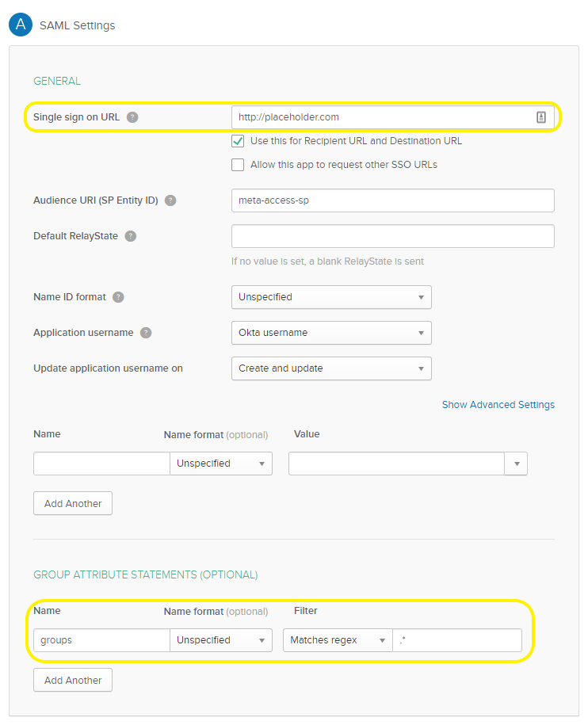
Task: Open the Name ID format dropdown
Action: [x=331, y=297]
